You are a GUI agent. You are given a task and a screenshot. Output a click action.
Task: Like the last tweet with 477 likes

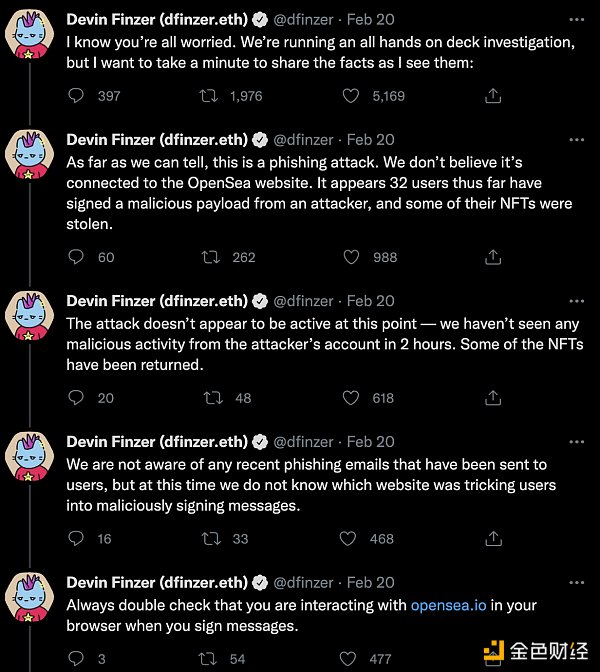tap(351, 659)
